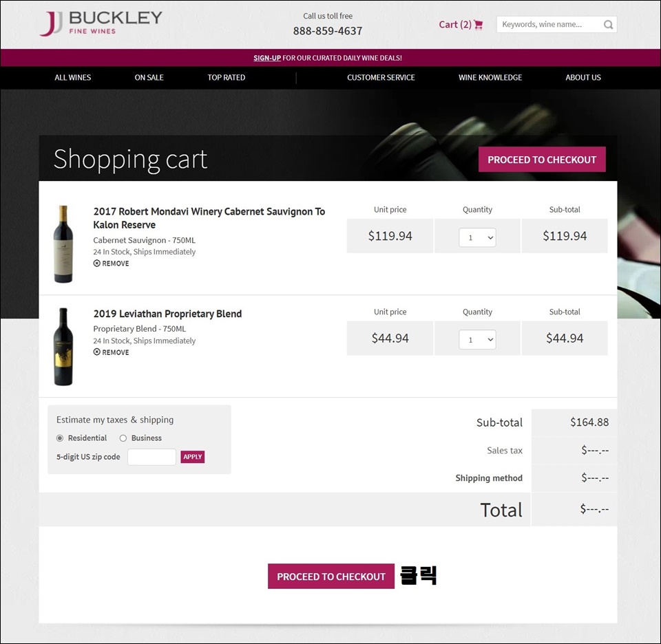Click the SIGN-UP link in the banner
The height and width of the screenshot is (644, 661).
click(267, 58)
